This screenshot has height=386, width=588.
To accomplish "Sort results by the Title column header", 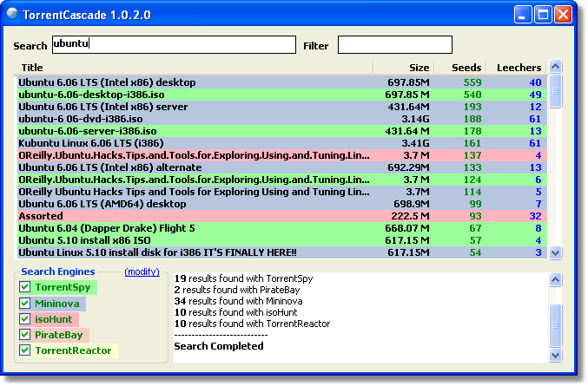I will 194,68.
